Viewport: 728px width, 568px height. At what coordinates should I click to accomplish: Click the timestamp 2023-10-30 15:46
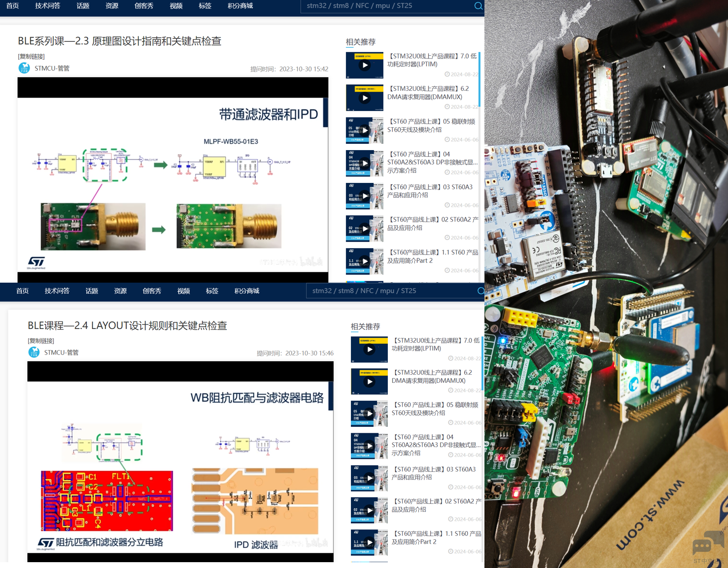[309, 353]
